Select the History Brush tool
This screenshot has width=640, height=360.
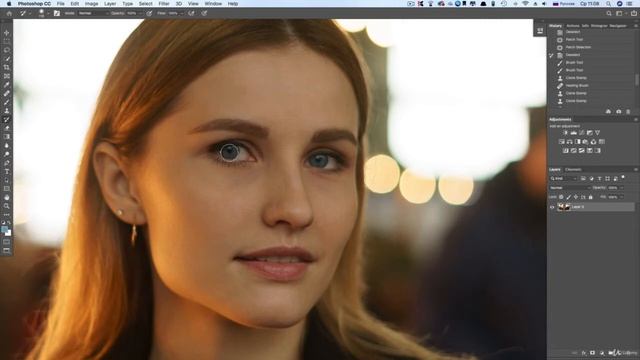(7, 120)
